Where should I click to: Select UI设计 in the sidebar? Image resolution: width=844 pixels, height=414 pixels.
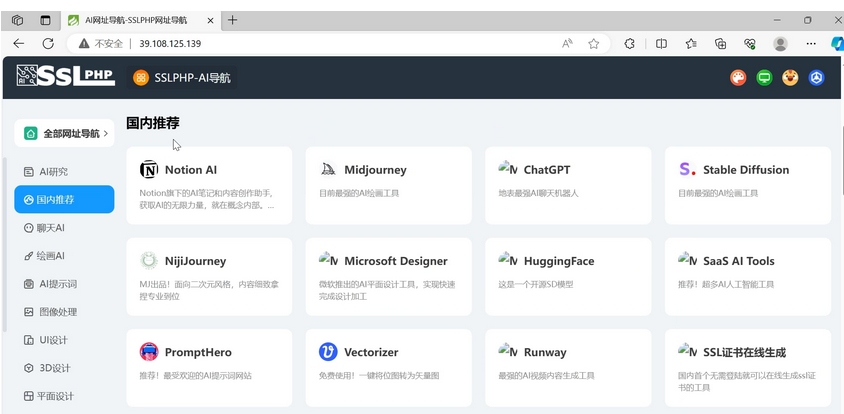coord(64,340)
